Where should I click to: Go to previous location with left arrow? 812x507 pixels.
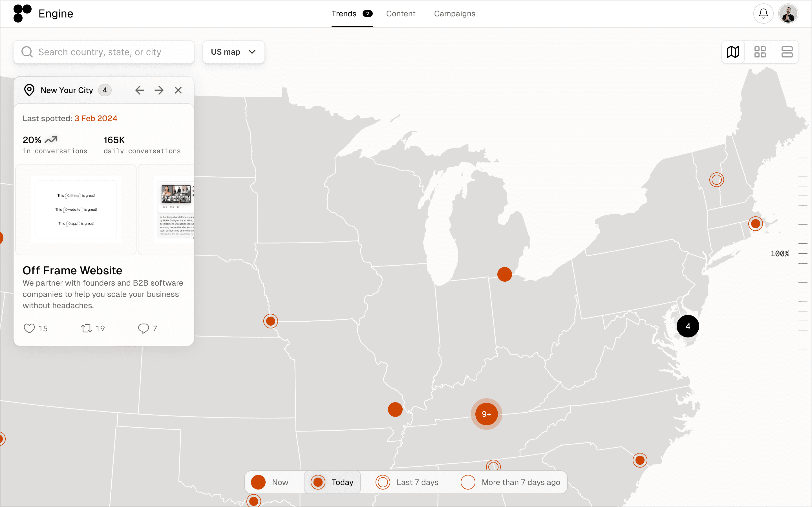pos(140,90)
